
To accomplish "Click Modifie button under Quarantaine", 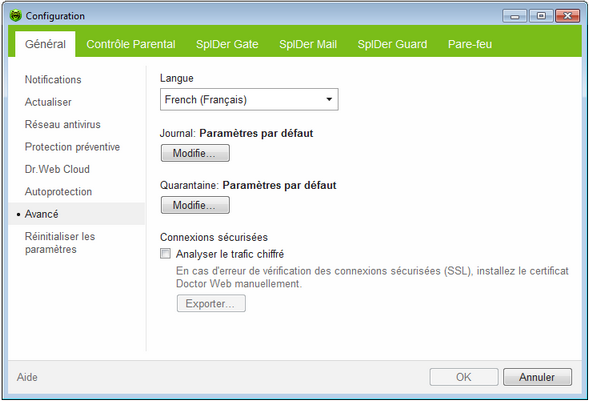I will [x=195, y=205].
